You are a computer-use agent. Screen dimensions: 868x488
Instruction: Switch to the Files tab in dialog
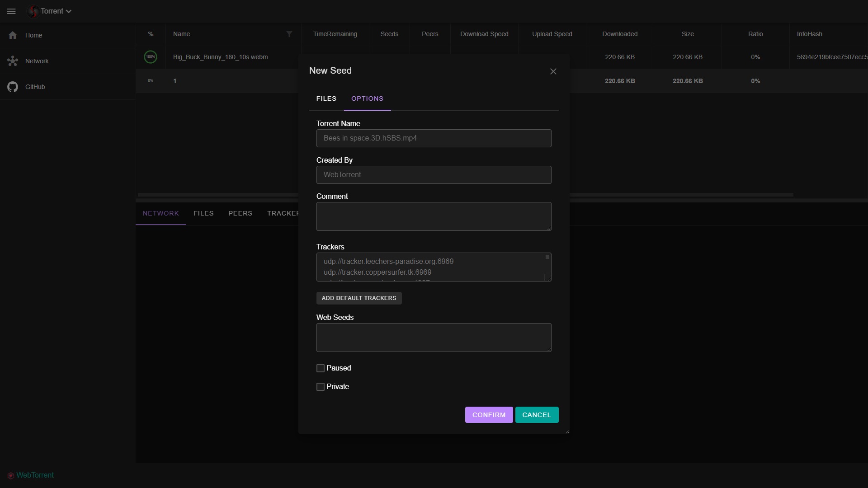click(x=326, y=99)
